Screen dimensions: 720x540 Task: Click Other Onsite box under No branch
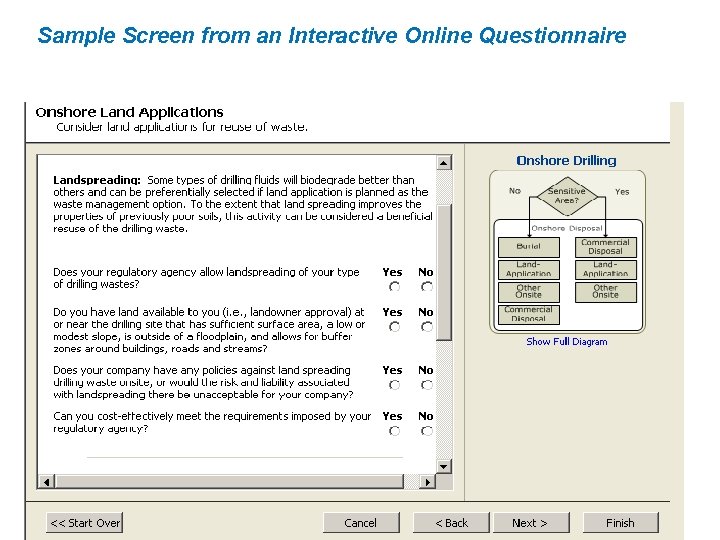(529, 292)
